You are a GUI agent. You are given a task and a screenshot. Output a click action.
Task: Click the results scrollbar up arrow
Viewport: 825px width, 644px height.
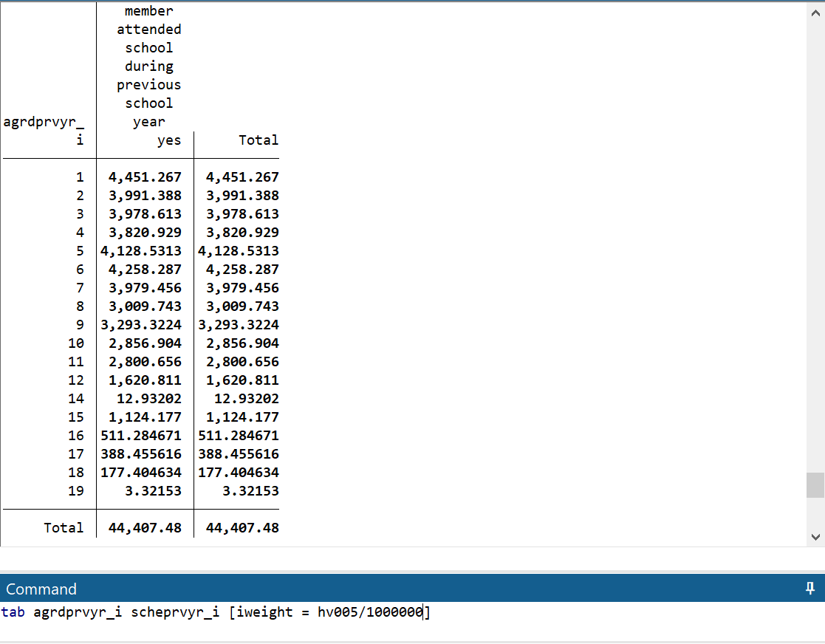click(x=815, y=12)
